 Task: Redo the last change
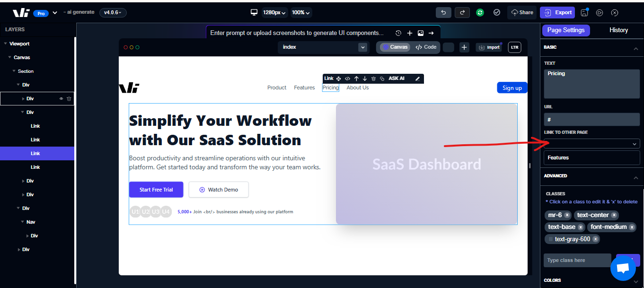coord(462,13)
